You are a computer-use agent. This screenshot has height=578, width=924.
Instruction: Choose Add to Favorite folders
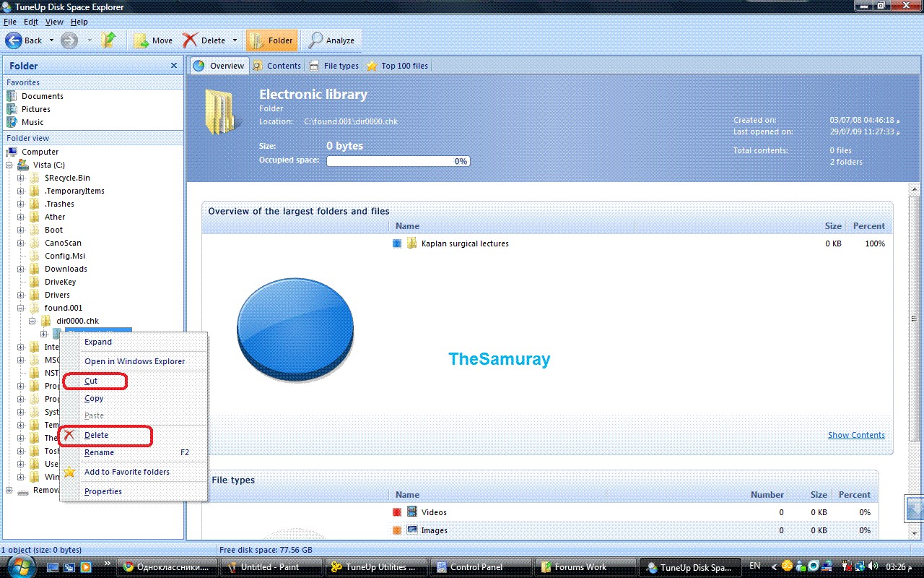[127, 472]
